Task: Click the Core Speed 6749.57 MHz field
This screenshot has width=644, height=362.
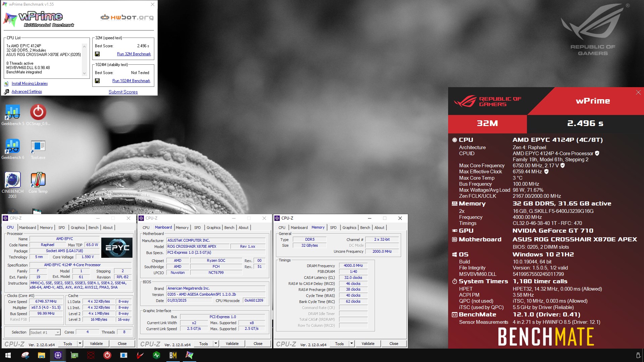Action: [x=46, y=302]
